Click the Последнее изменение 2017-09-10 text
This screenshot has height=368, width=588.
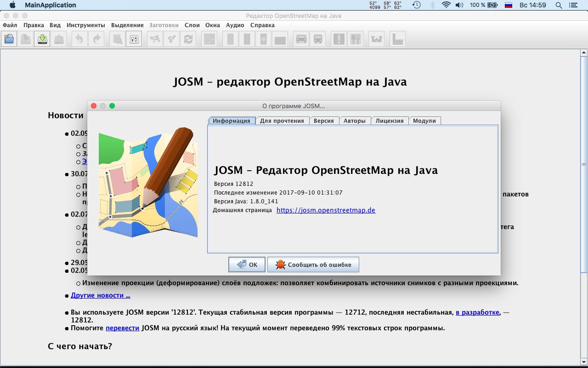278,193
